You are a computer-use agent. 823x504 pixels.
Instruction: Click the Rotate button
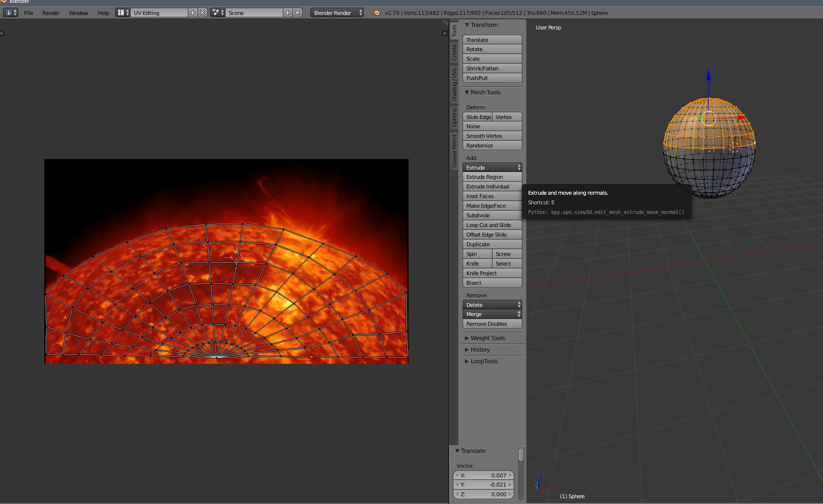click(492, 49)
